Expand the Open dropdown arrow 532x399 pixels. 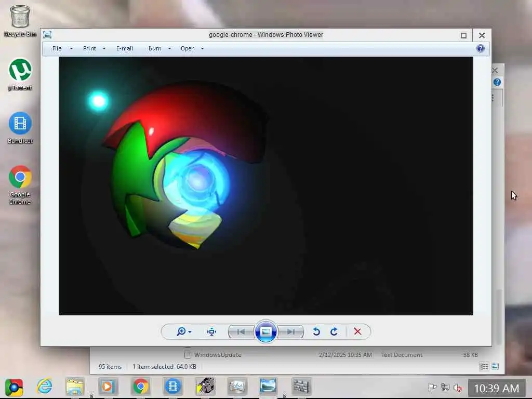202,48
